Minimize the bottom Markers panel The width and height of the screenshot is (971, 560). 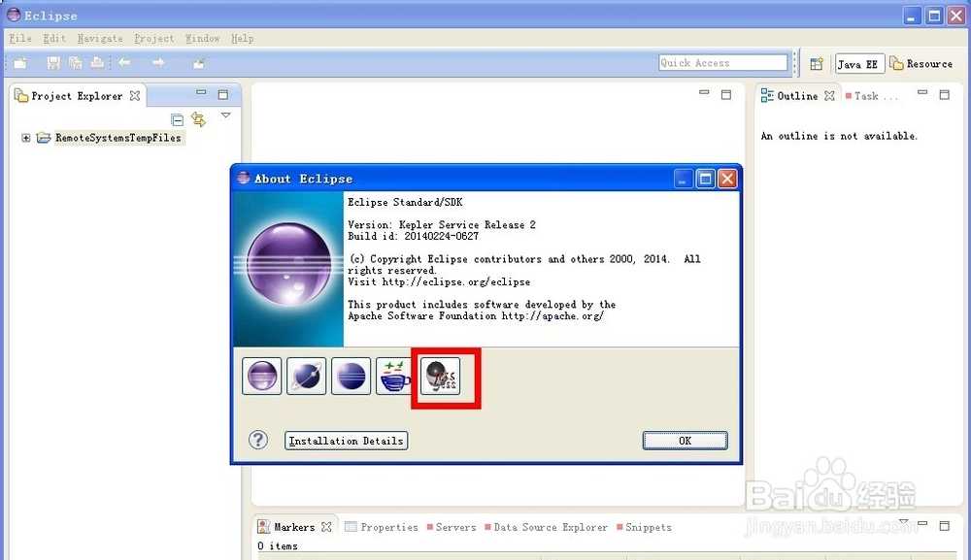coord(922,524)
